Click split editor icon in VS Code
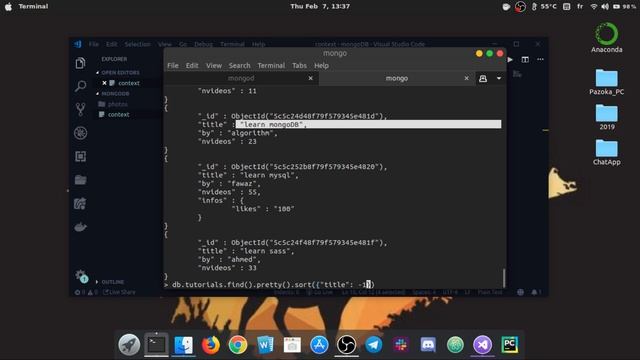Screen dimensions: 640x360 (525, 60)
